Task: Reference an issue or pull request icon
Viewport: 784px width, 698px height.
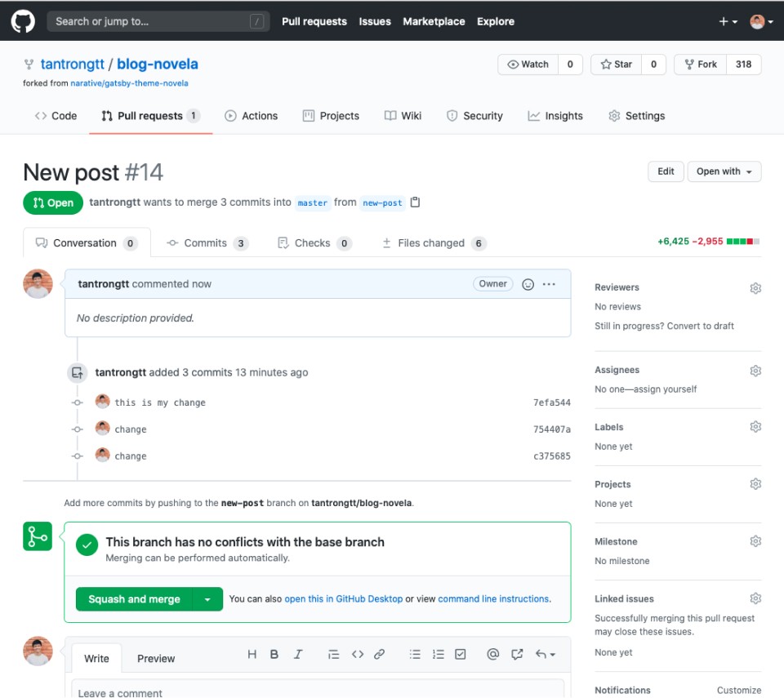Action: [x=517, y=654]
